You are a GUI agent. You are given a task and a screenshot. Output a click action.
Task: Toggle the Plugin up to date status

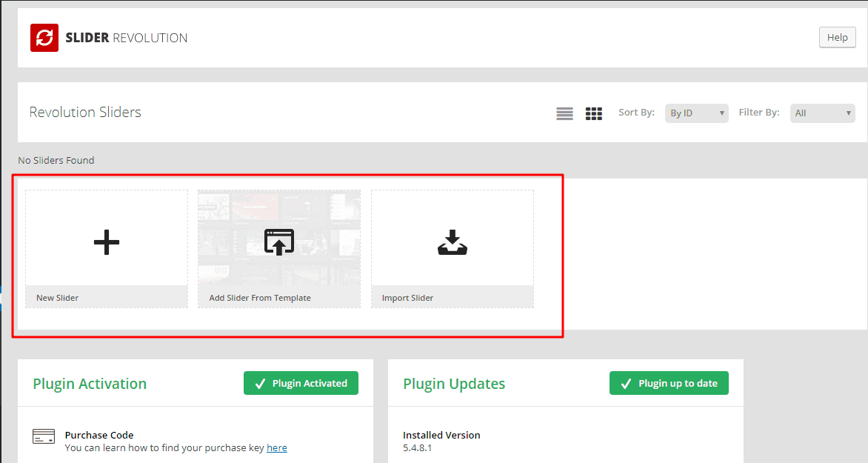669,383
